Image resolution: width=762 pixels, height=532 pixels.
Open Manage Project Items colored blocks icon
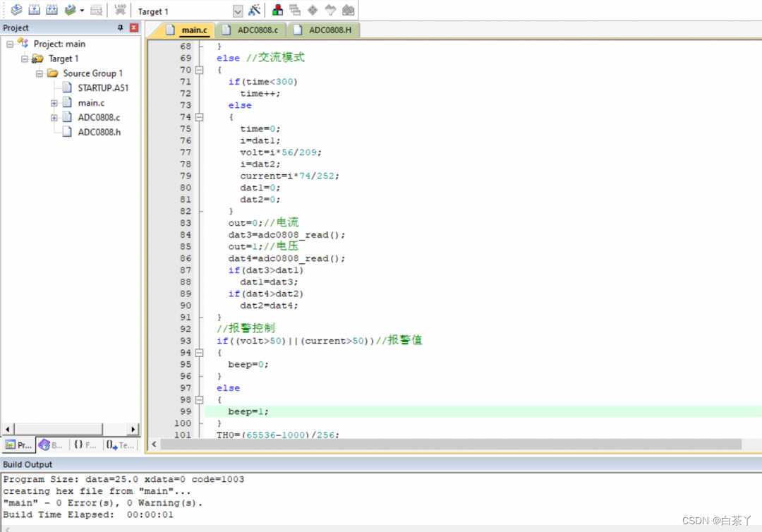[x=277, y=10]
